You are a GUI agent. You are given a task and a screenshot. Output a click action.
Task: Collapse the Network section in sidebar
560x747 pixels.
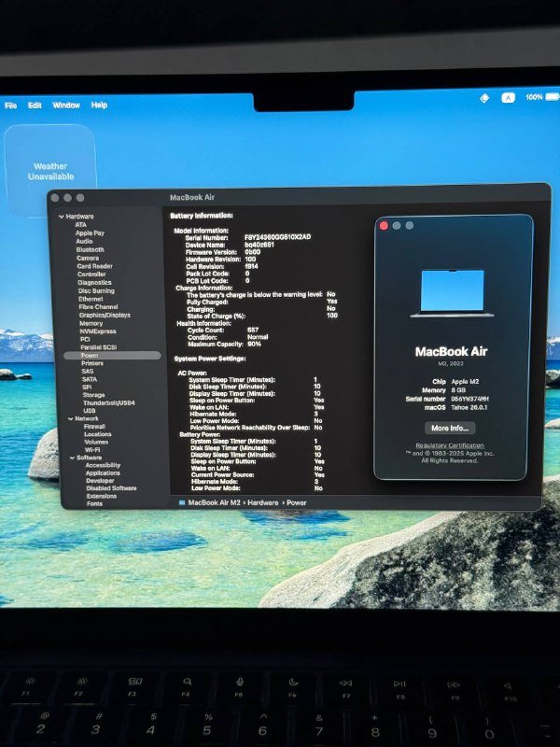tap(71, 418)
